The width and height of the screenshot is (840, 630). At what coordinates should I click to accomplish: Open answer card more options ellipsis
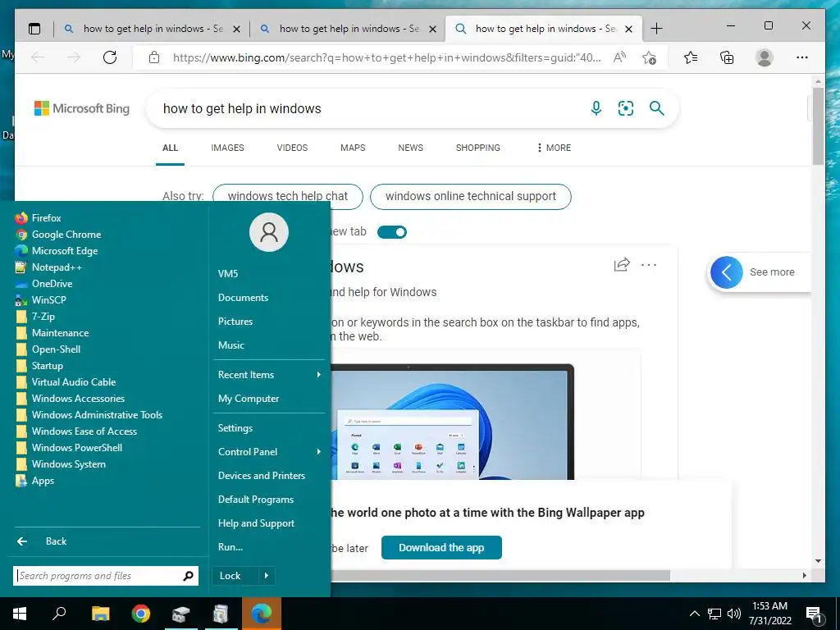(x=649, y=265)
